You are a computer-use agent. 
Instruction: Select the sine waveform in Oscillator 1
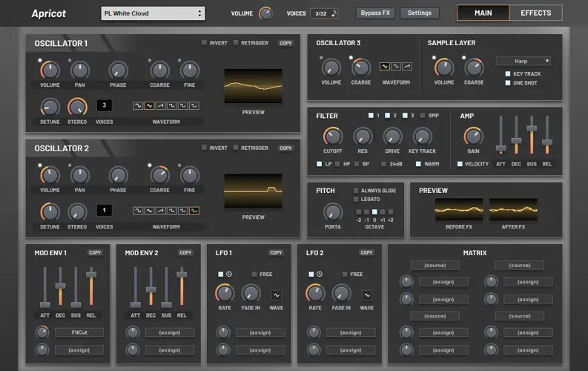click(138, 105)
